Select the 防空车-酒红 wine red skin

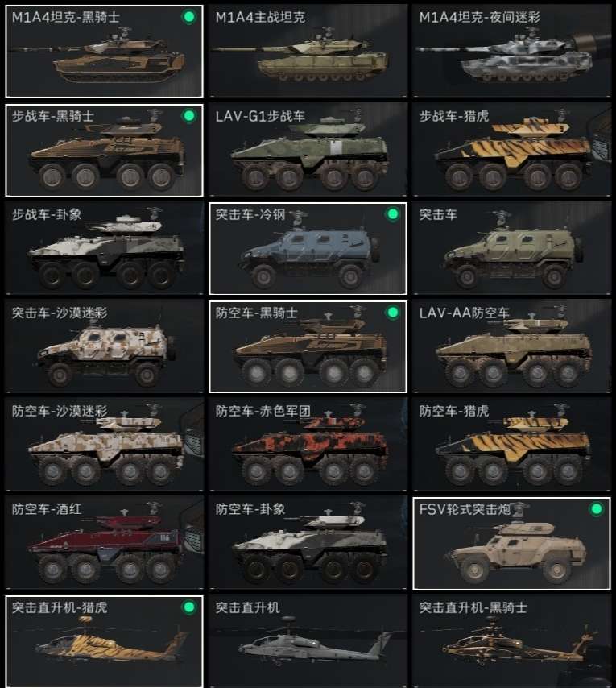tap(104, 543)
